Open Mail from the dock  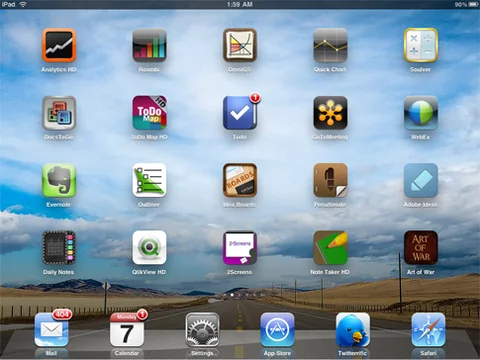51,330
